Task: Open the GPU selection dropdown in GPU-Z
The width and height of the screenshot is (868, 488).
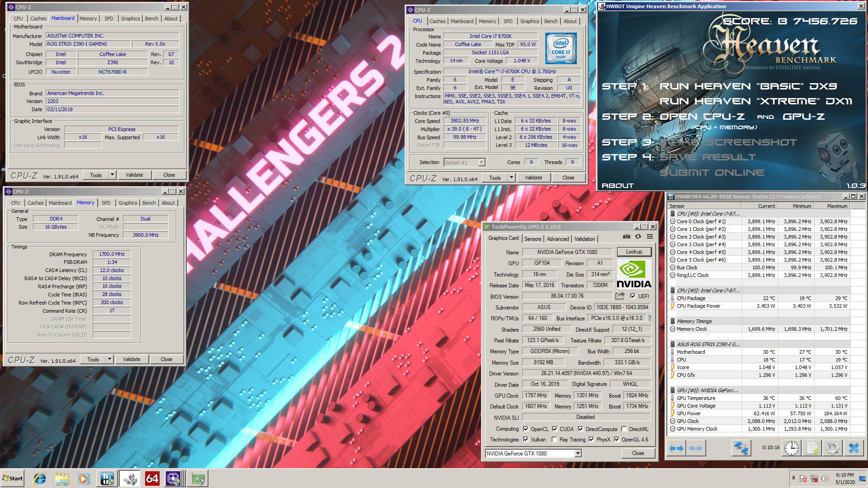Action: click(x=578, y=453)
